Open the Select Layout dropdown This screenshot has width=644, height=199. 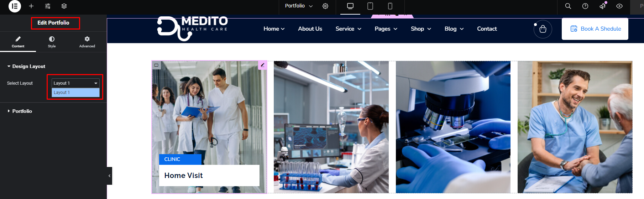click(75, 83)
